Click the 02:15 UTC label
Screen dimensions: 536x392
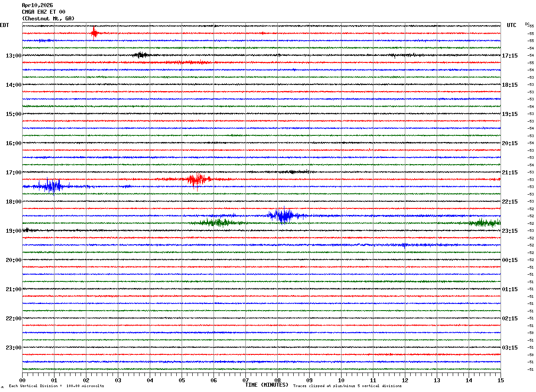coord(510,319)
